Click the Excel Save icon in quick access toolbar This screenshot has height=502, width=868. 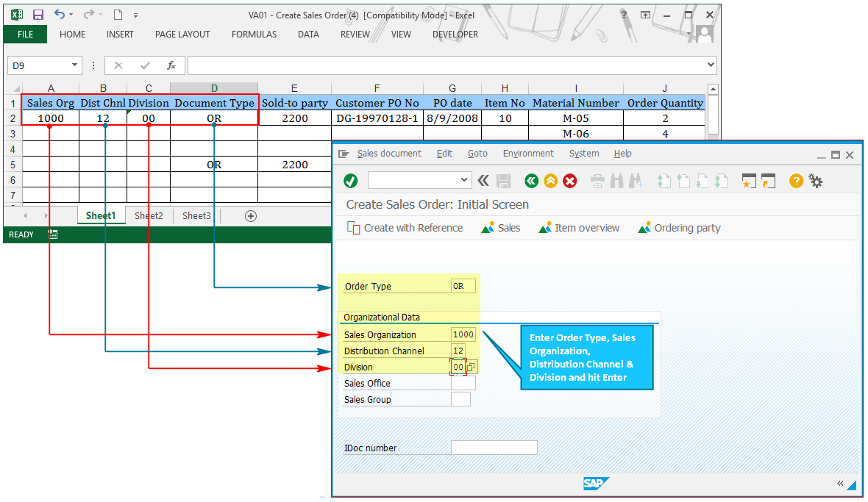point(38,15)
